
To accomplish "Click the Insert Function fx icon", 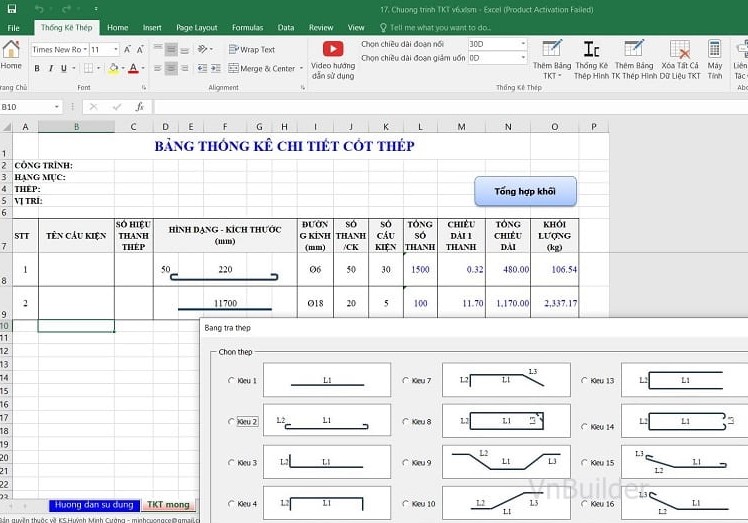I will [x=139, y=107].
